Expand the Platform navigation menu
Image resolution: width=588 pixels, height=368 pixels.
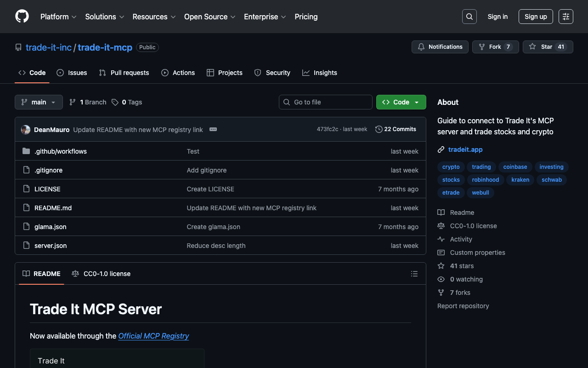(x=58, y=17)
